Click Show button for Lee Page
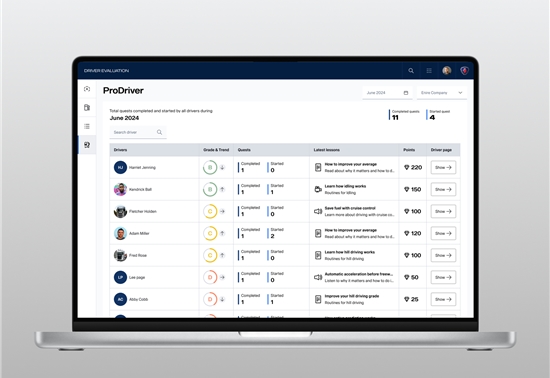 [443, 277]
